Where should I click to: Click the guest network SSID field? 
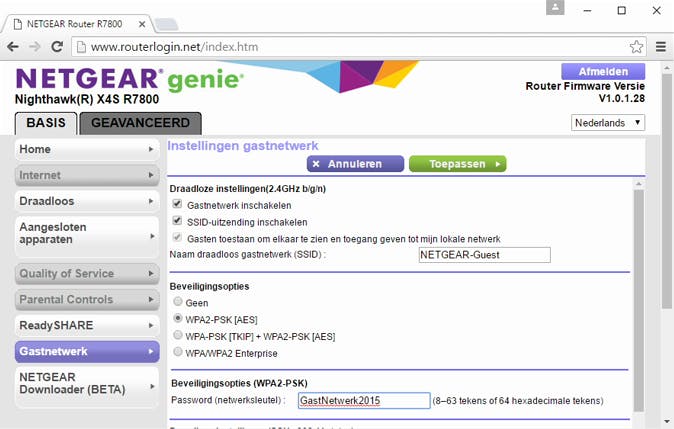(x=484, y=255)
